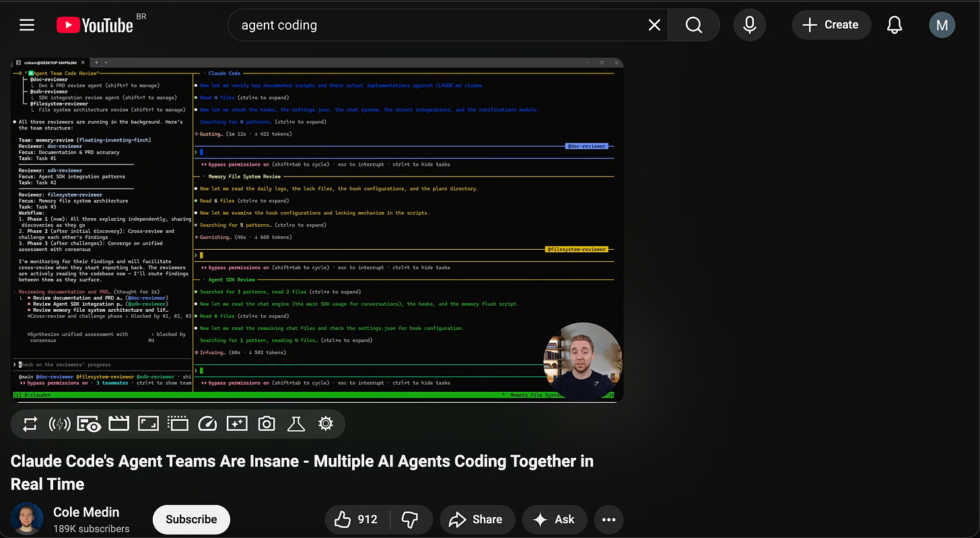Click the dotted-border rectangle icon
The width and height of the screenshot is (980, 538).
(178, 424)
